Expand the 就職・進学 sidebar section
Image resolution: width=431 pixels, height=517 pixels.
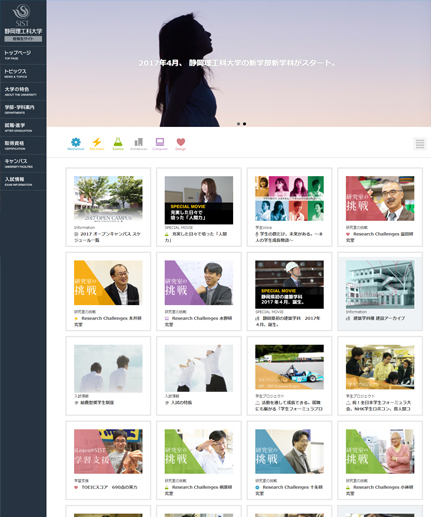pos(23,127)
